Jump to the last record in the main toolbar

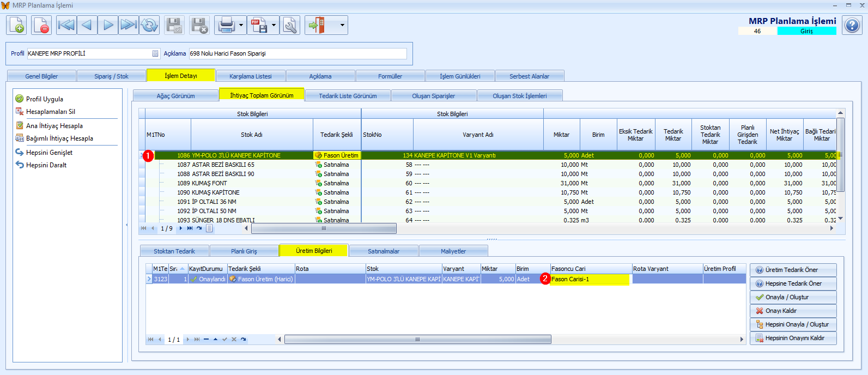click(x=129, y=25)
